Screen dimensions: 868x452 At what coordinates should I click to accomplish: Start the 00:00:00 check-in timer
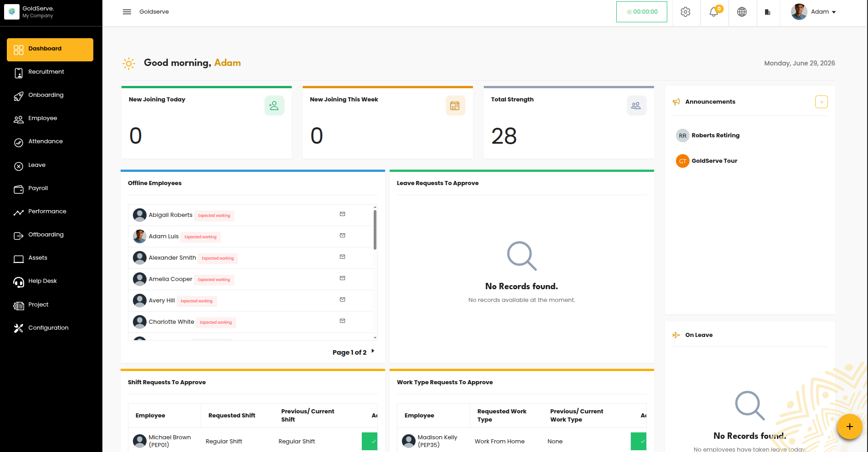pos(642,12)
